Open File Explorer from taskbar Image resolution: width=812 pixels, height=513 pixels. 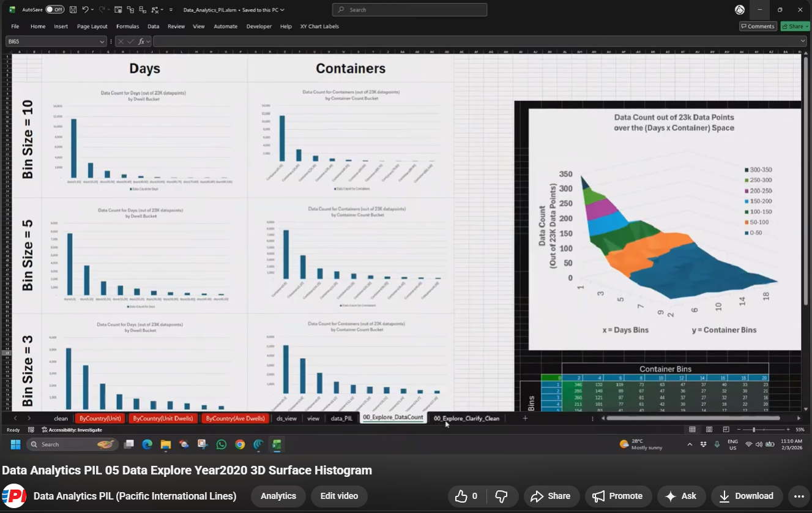click(166, 444)
